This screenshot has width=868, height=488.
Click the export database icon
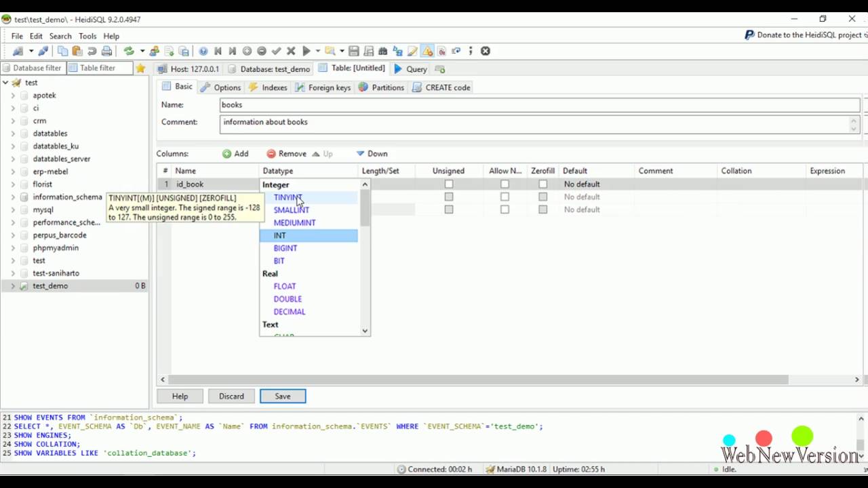(184, 51)
